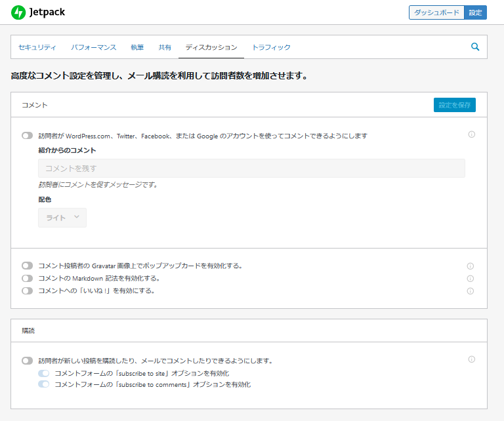The width and height of the screenshot is (504, 421).
Task: Toggle Gravatar popup card on comments
Action: click(27, 266)
